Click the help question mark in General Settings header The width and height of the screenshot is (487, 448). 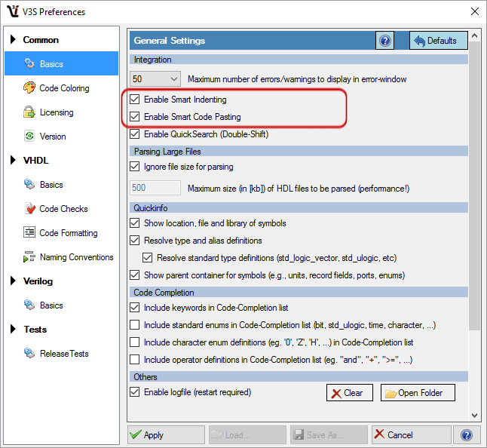(384, 41)
